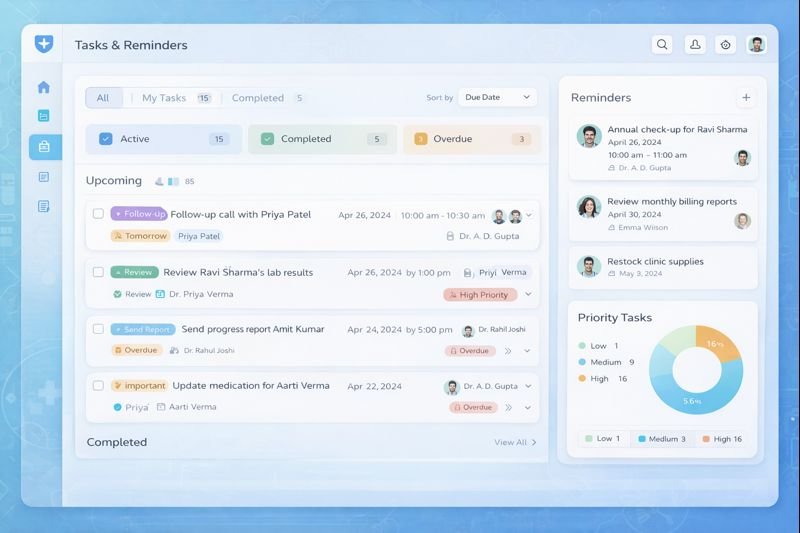Select the active Tasks briefcase sidebar icon
This screenshot has width=800, height=533.
pyautogui.click(x=44, y=147)
